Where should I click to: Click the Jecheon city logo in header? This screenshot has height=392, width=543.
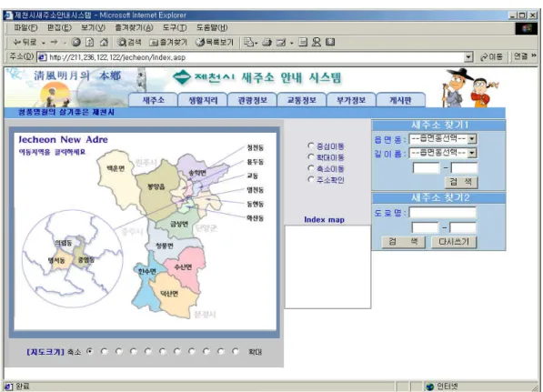click(182, 77)
